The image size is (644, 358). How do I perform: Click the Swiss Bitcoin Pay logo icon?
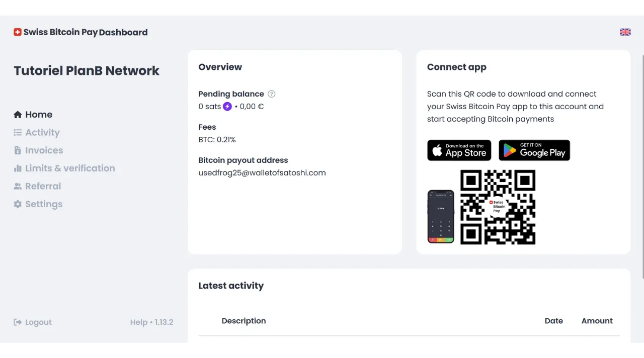pyautogui.click(x=17, y=32)
